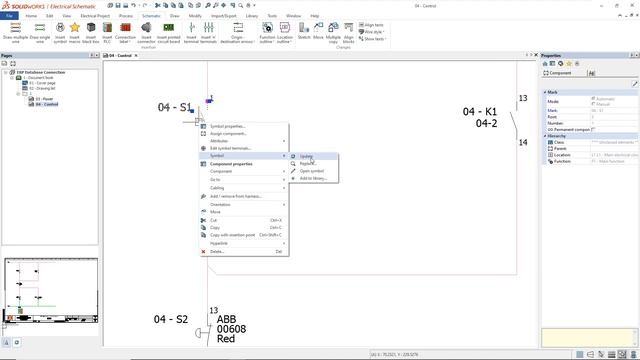
Task: Collapse ERP Database Connection tree root
Action: point(6,72)
